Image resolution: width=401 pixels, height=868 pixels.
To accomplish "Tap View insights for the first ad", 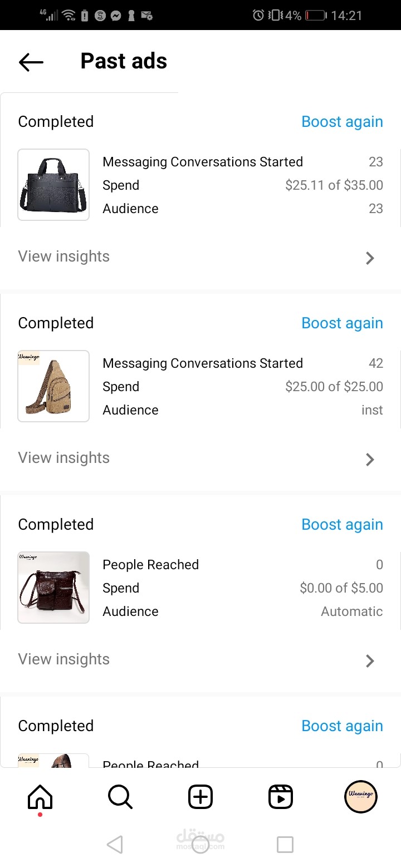I will coord(64,257).
